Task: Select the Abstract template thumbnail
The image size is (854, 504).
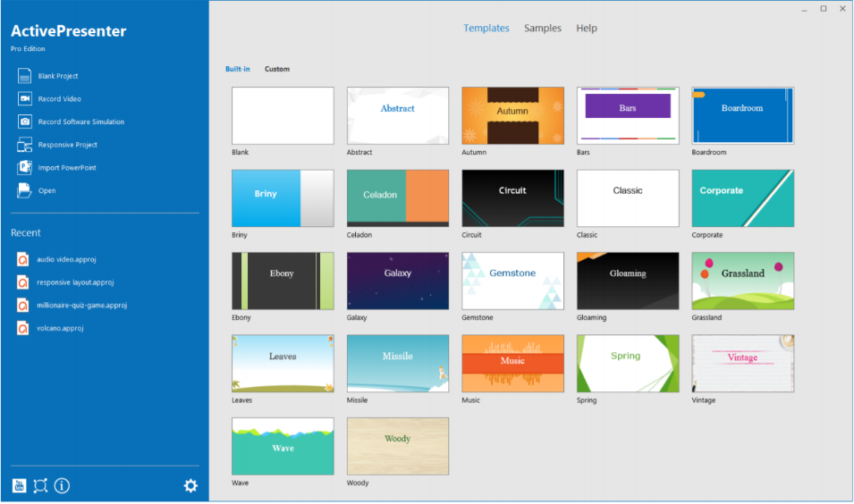Action: [x=398, y=115]
